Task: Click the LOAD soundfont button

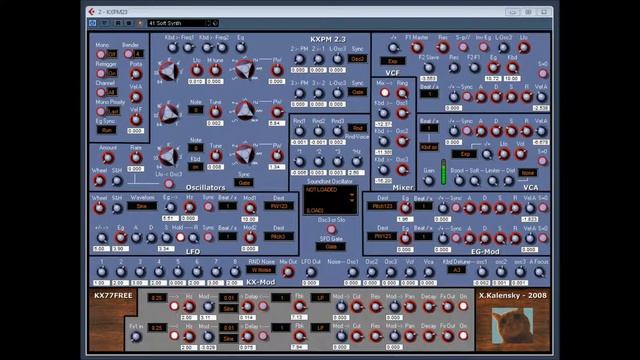Action: coord(315,210)
